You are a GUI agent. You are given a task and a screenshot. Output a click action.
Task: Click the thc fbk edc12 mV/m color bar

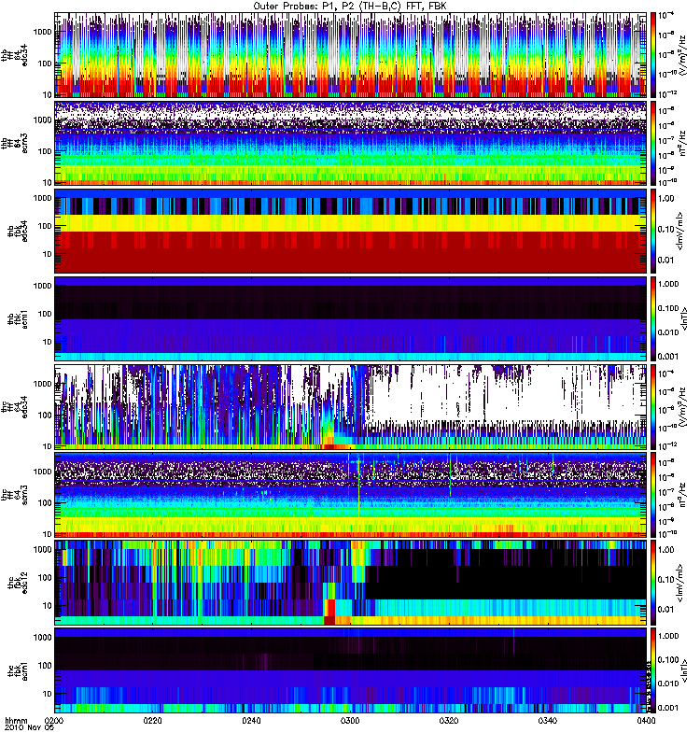point(653,583)
